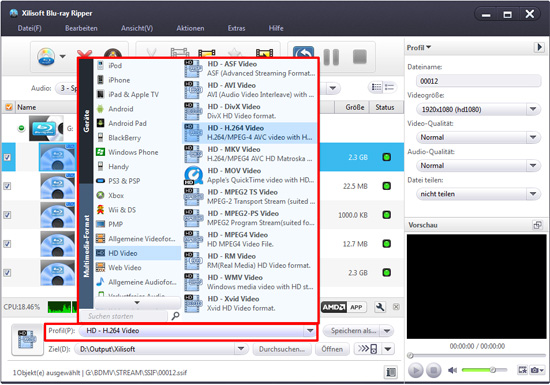Viewport: 550px width, 385px height.
Task: Select the Web Video category
Action: click(x=138, y=268)
